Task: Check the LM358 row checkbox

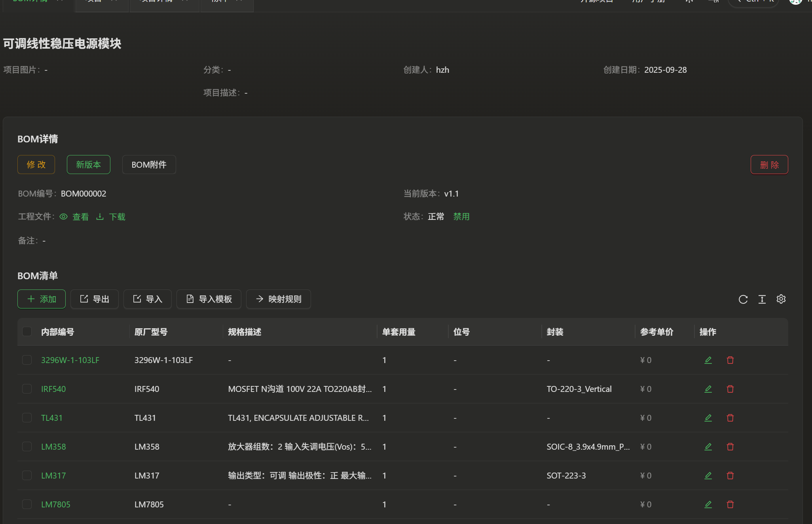Action: tap(27, 446)
